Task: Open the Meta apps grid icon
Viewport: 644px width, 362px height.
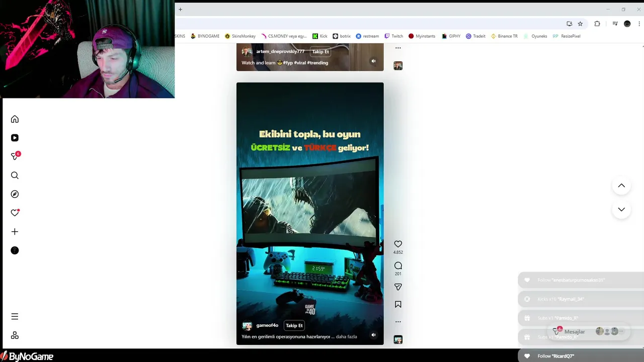Action: pyautogui.click(x=15, y=335)
